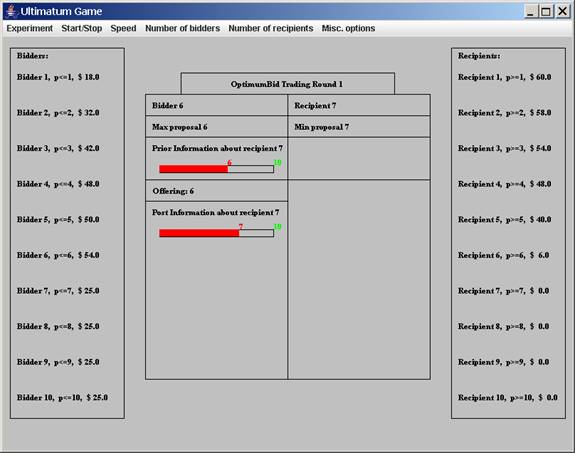Open the Speed menu
This screenshot has width=575, height=453.
123,28
